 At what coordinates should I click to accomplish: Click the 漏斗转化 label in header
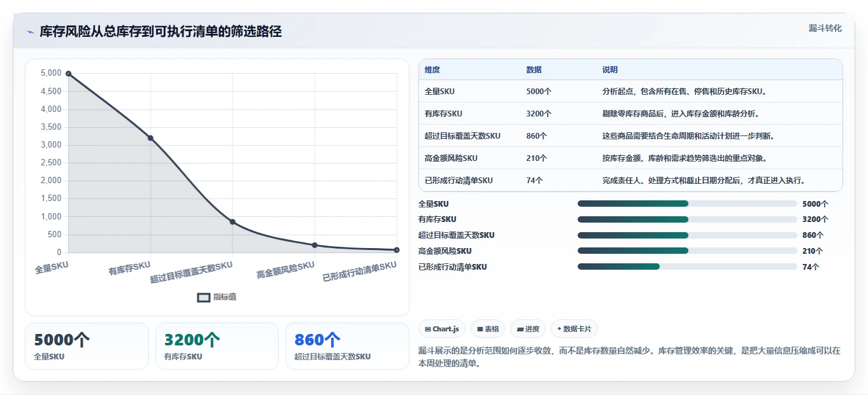825,28
